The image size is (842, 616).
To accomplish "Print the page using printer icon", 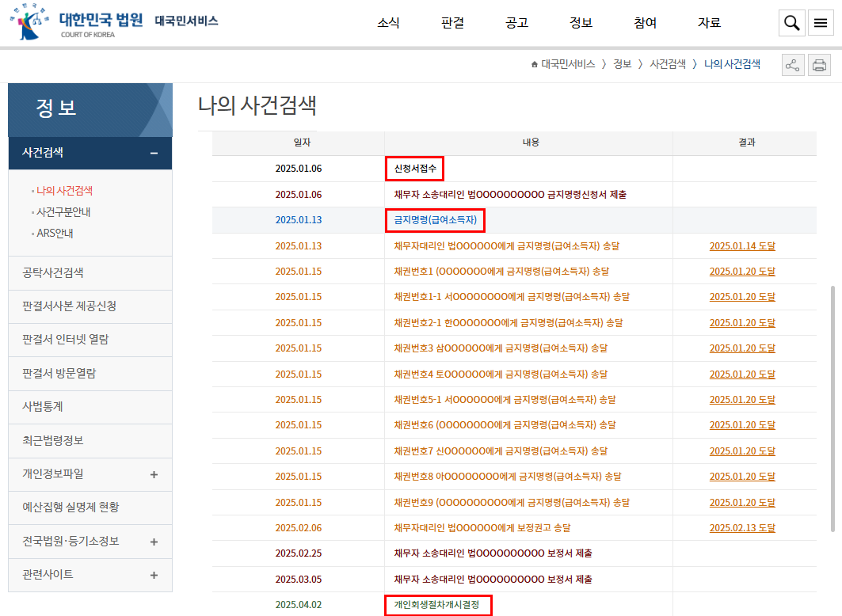I will [819, 65].
